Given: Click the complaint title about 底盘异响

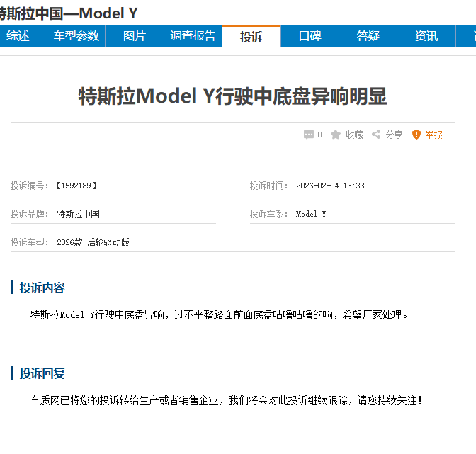Looking at the screenshot, I should pyautogui.click(x=232, y=96).
